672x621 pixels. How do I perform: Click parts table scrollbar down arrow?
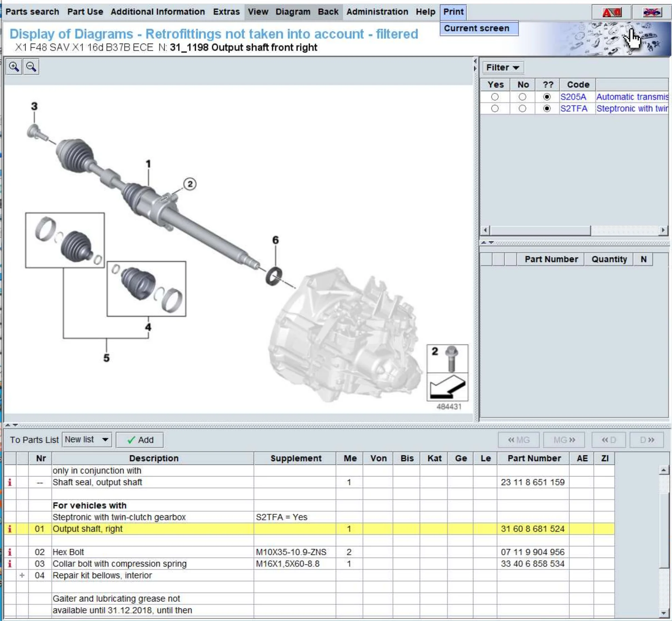click(x=663, y=613)
